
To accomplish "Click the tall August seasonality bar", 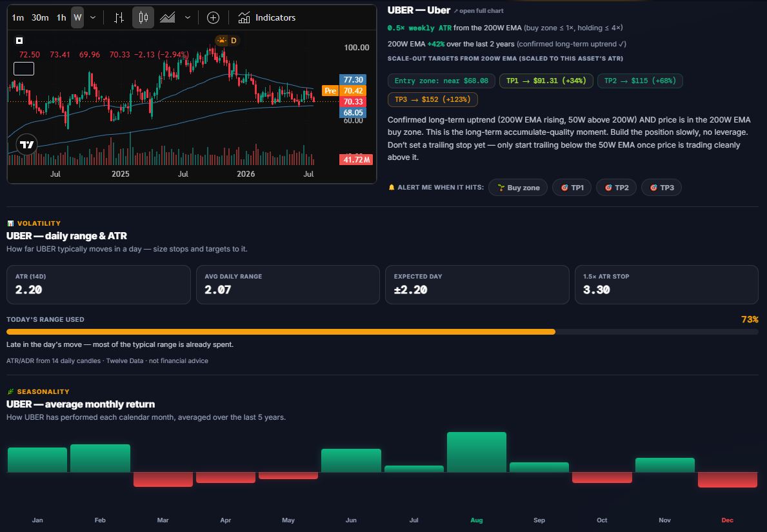I will point(477,452).
